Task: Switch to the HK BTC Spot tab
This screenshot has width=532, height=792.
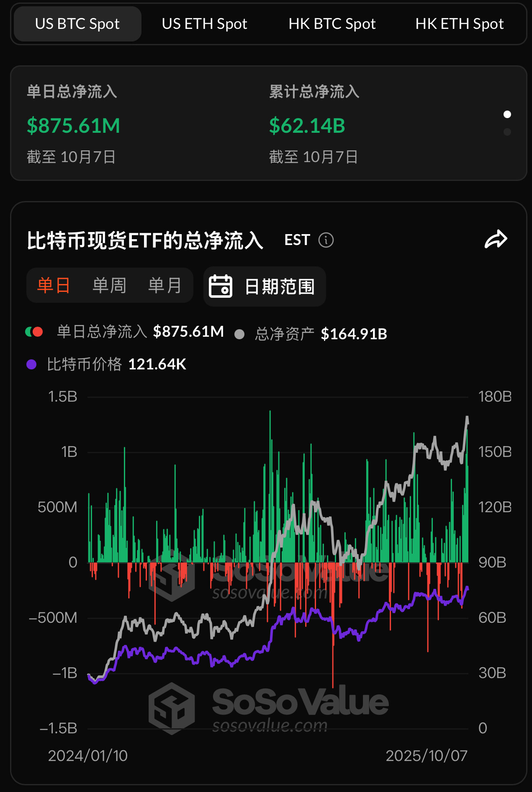Action: point(332,24)
